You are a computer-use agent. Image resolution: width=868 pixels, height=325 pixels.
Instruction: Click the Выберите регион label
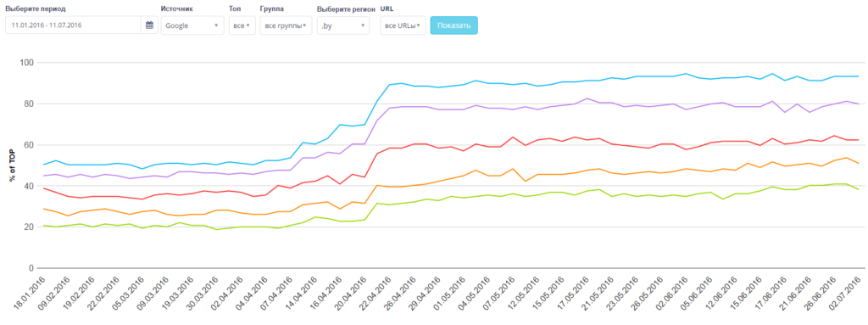[x=346, y=9]
